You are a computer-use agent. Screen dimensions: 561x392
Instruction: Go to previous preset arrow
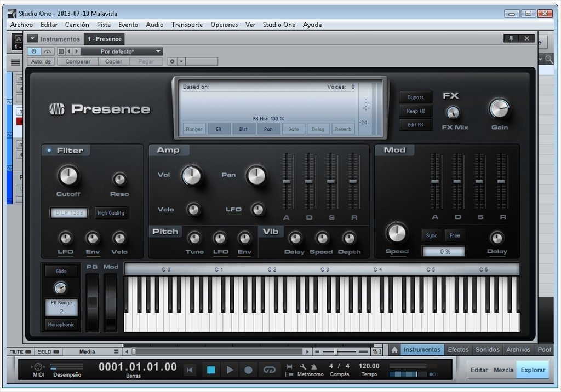point(69,51)
